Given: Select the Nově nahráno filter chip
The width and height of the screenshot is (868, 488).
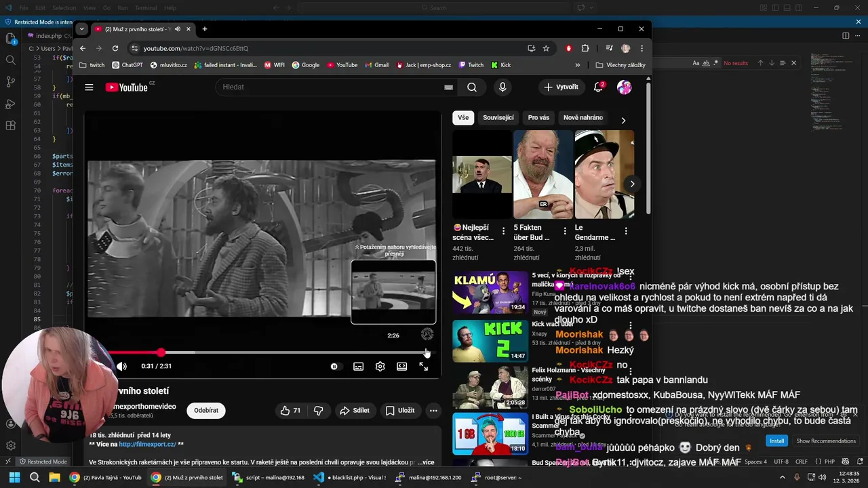Looking at the screenshot, I should [x=583, y=117].
